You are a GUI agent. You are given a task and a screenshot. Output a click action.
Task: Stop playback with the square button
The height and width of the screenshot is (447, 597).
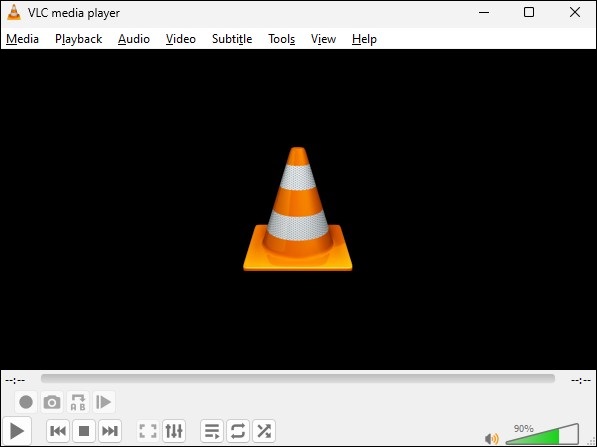pyautogui.click(x=84, y=431)
